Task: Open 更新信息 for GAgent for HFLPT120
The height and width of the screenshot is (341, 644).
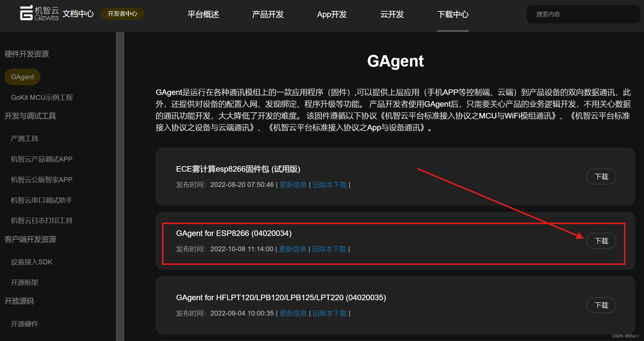Action: tap(293, 313)
